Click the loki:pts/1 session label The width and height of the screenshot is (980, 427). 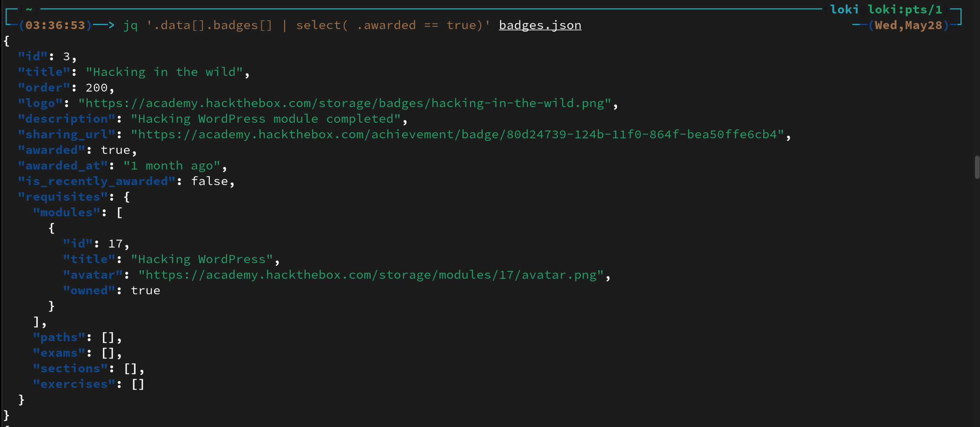point(905,10)
